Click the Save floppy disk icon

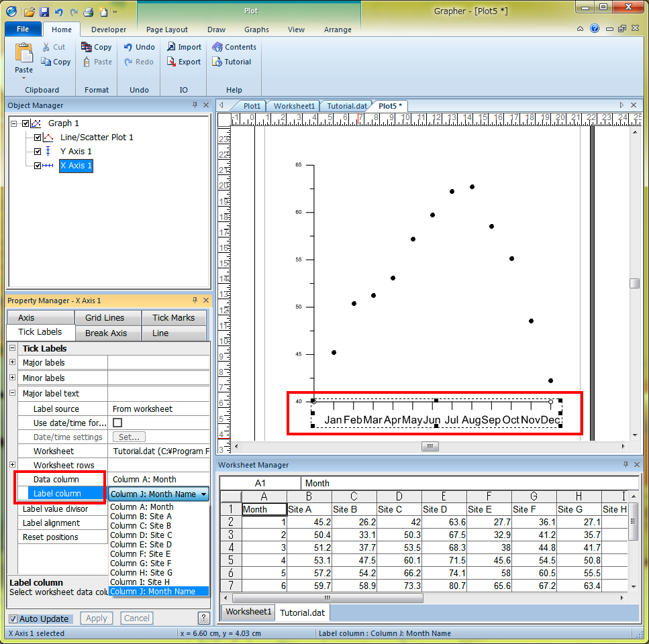(x=44, y=11)
